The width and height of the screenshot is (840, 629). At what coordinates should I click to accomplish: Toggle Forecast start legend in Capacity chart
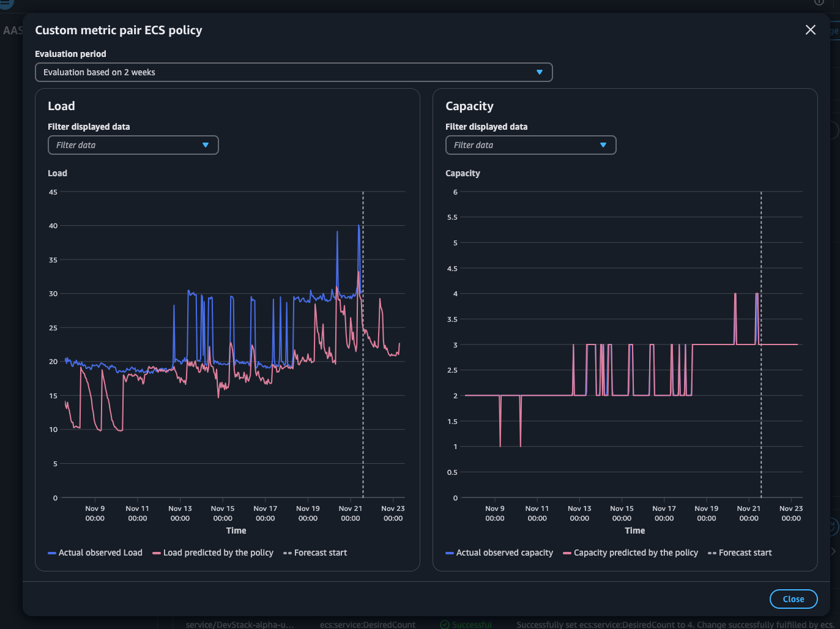coord(740,553)
